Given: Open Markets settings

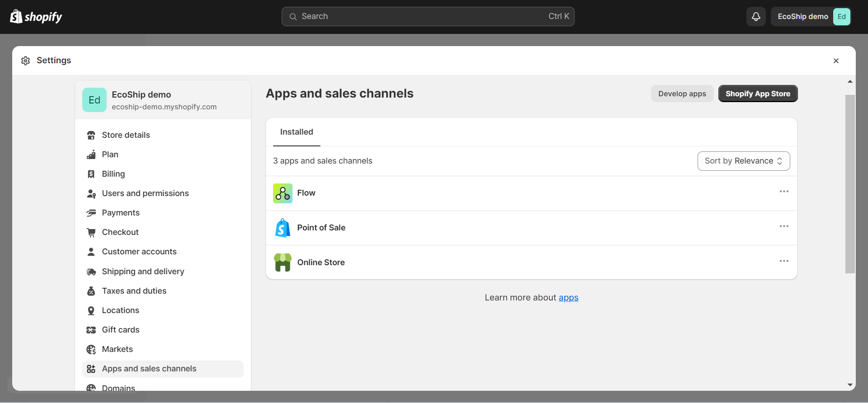Looking at the screenshot, I should pos(163,349).
